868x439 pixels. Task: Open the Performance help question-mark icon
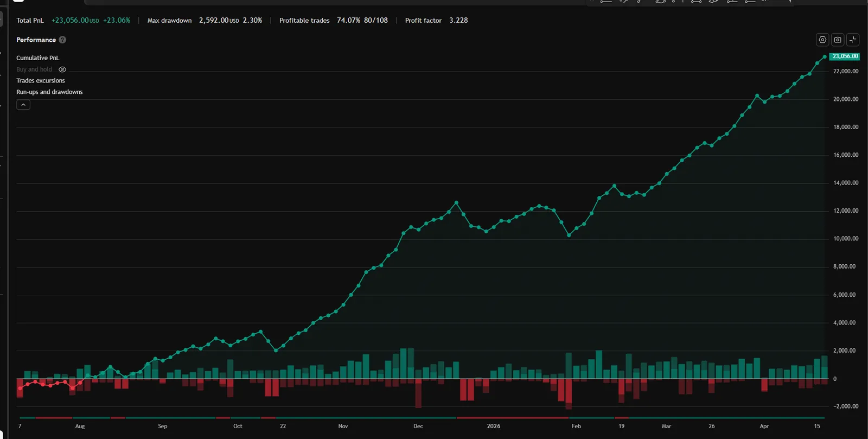(62, 40)
